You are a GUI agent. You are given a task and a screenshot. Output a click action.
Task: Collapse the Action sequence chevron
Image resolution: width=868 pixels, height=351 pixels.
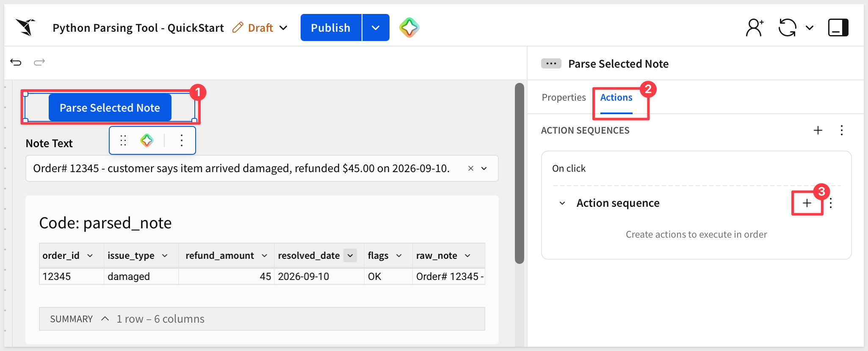[562, 203]
